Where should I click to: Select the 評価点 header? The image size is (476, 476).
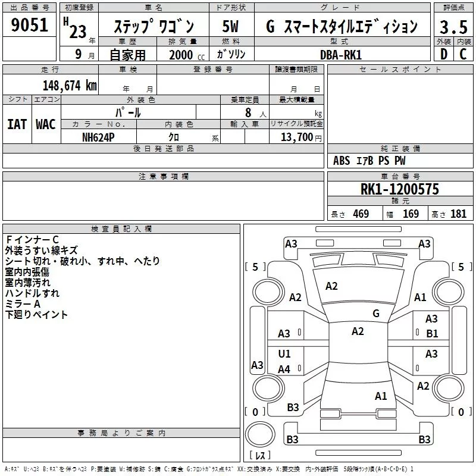pyautogui.click(x=453, y=8)
